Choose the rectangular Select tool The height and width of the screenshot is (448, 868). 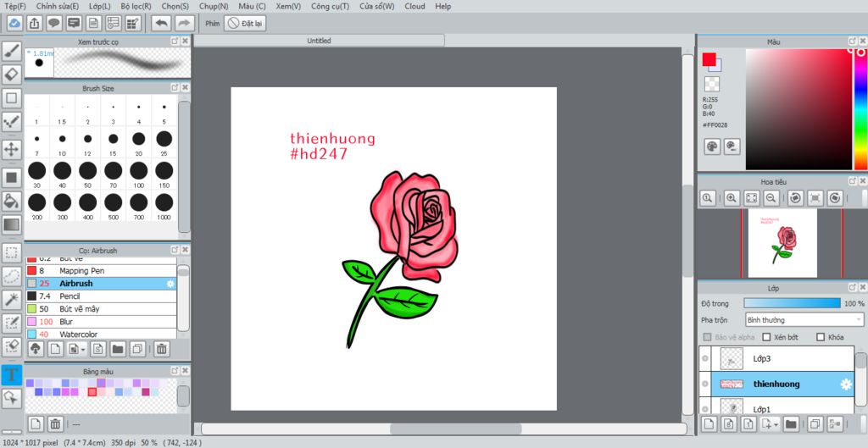tap(12, 252)
